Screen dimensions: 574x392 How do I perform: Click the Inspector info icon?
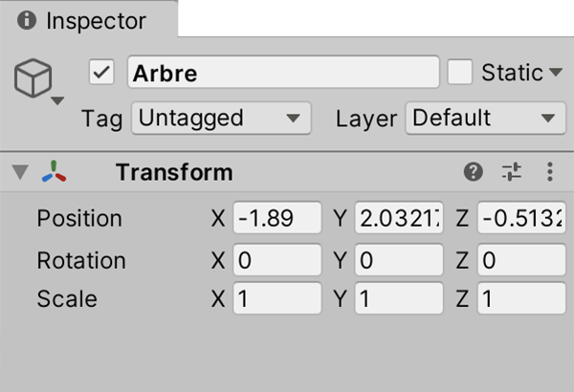click(27, 20)
